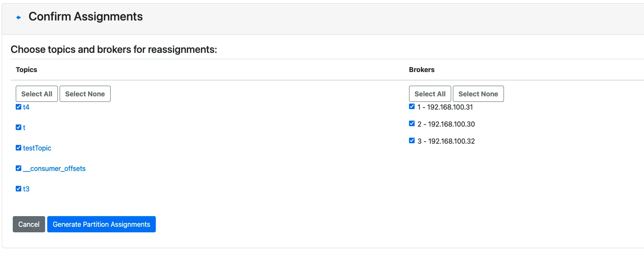Follow the __consumer_offsets topic link

click(x=54, y=168)
